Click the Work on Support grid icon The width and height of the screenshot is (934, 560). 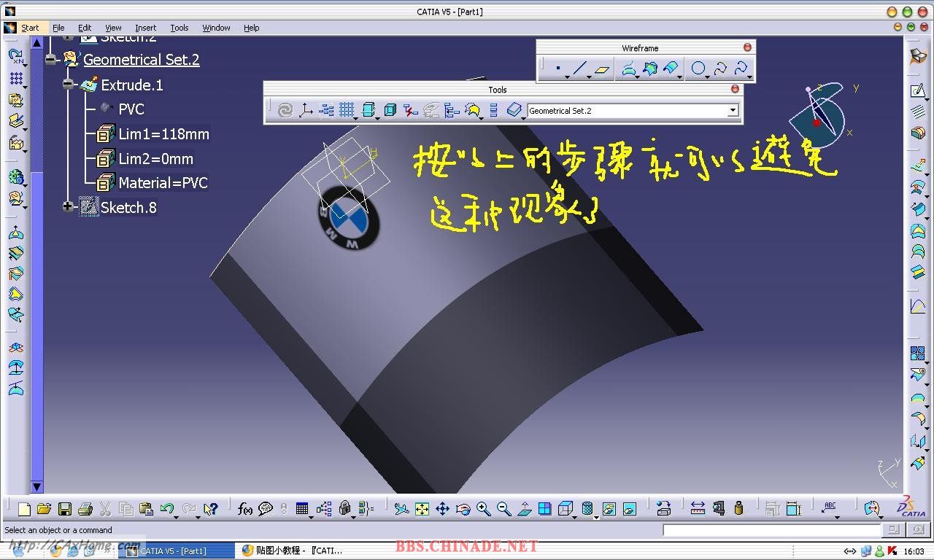(347, 110)
